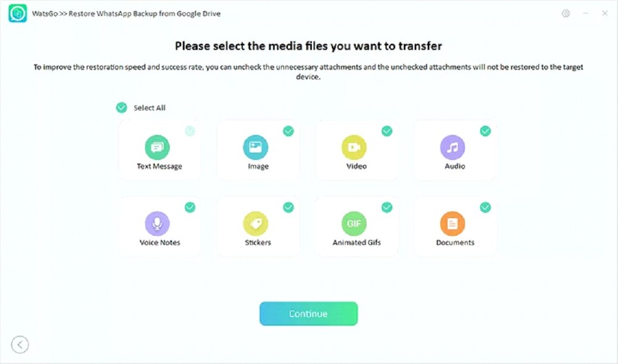Click the Documents file icon
This screenshot has height=364, width=618.
point(452,223)
